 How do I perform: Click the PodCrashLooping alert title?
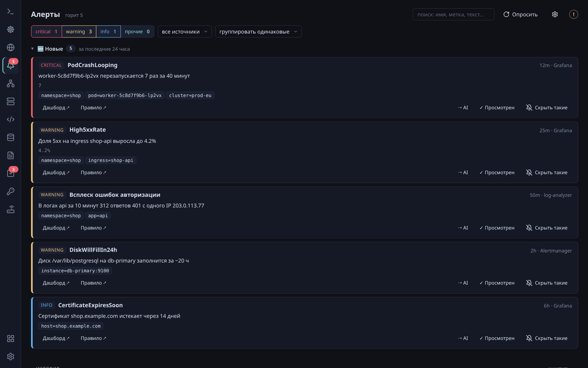pos(93,65)
